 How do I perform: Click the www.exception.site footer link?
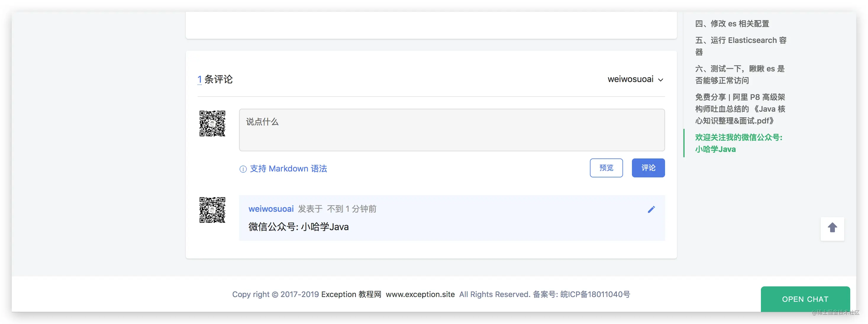[420, 294]
